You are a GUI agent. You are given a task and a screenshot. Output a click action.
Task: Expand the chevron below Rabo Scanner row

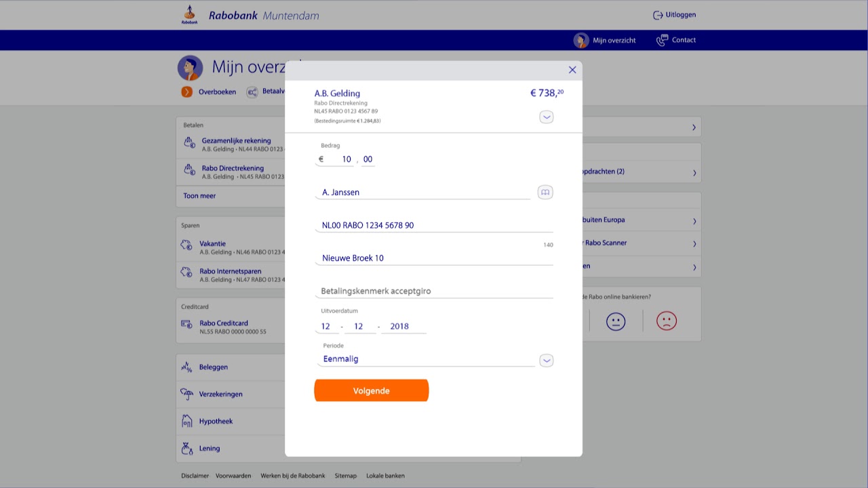[694, 267]
